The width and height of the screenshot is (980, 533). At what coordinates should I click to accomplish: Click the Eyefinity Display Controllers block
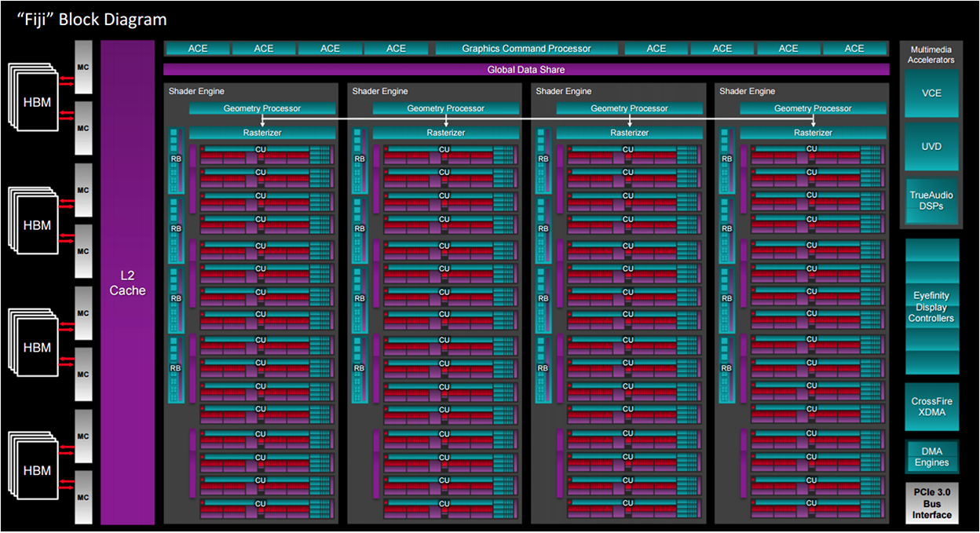click(931, 307)
